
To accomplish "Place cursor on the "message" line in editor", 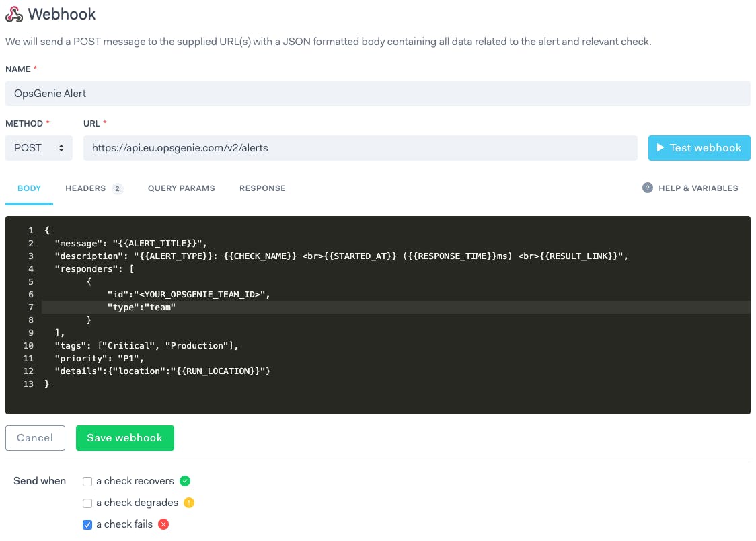I will tap(130, 244).
